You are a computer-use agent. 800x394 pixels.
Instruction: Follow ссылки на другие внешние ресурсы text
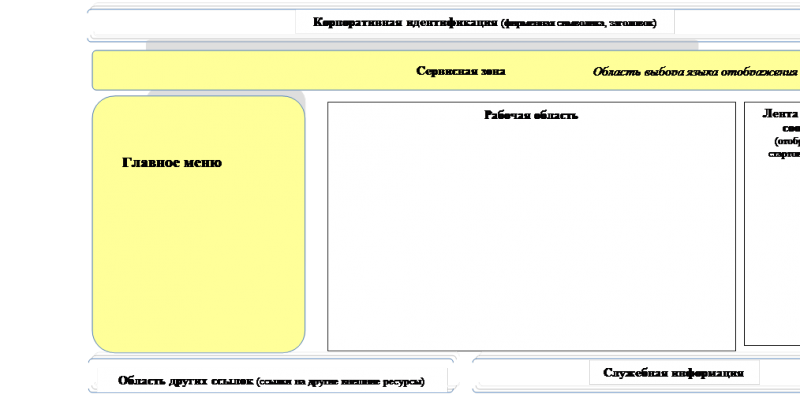tap(340, 382)
